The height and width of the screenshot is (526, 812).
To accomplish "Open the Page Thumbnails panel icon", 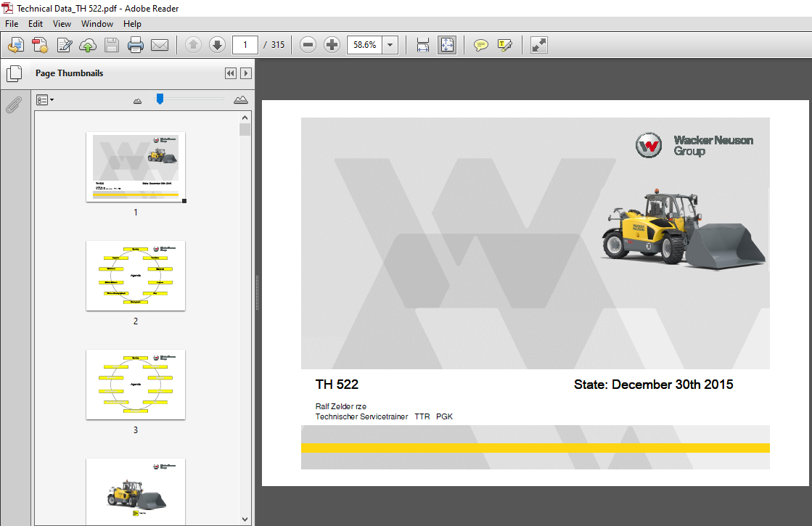I will tap(14, 73).
